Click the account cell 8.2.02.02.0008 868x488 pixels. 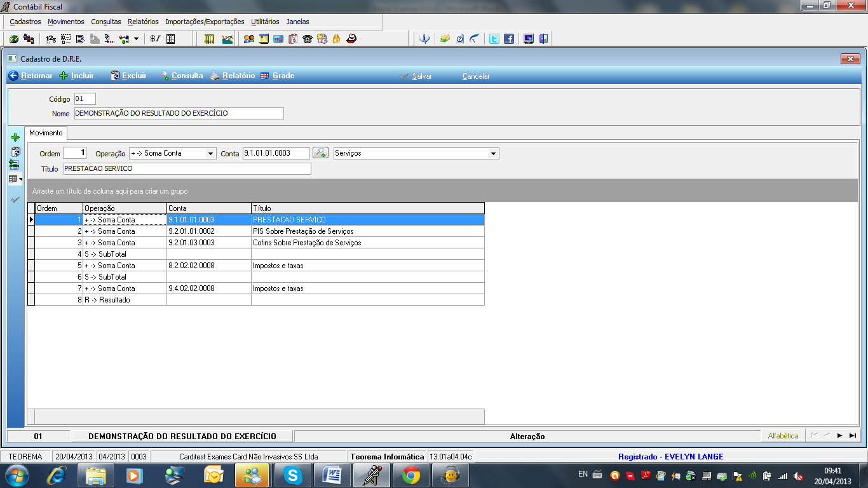click(209, 266)
